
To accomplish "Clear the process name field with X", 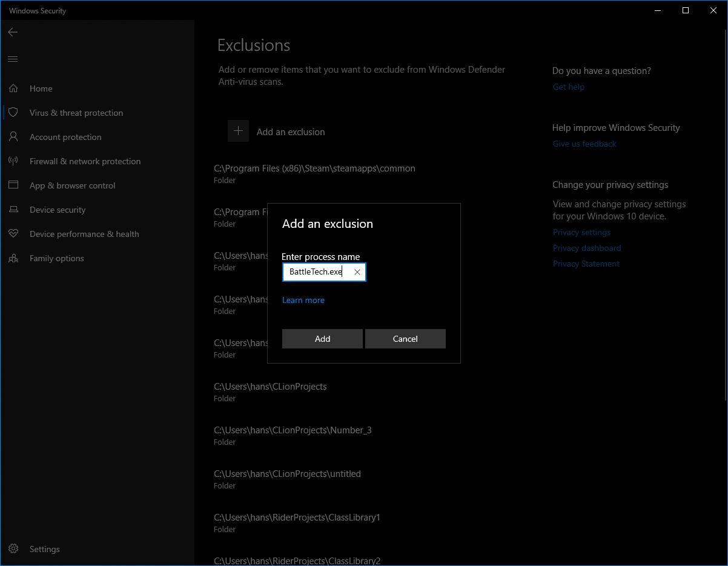I will 357,272.
